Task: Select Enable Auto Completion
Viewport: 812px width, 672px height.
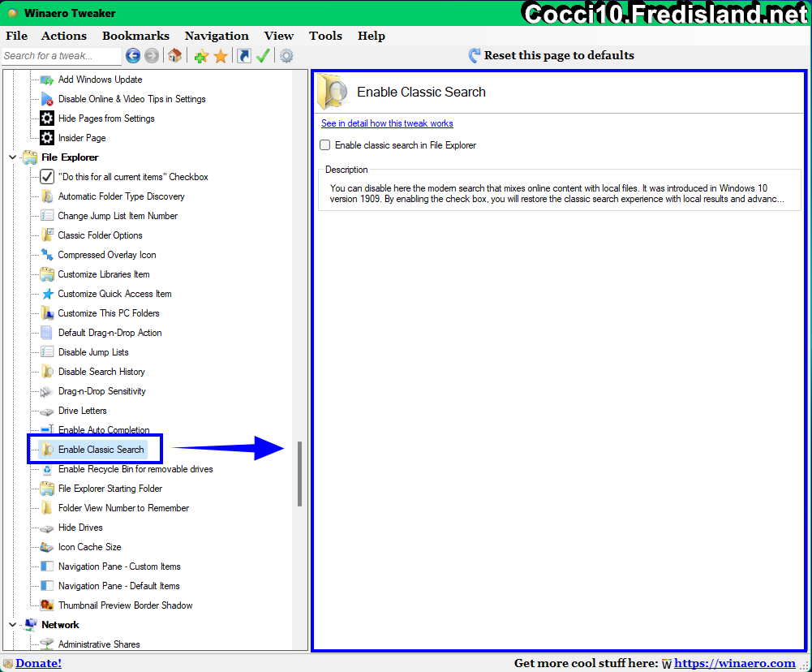Action: [104, 430]
